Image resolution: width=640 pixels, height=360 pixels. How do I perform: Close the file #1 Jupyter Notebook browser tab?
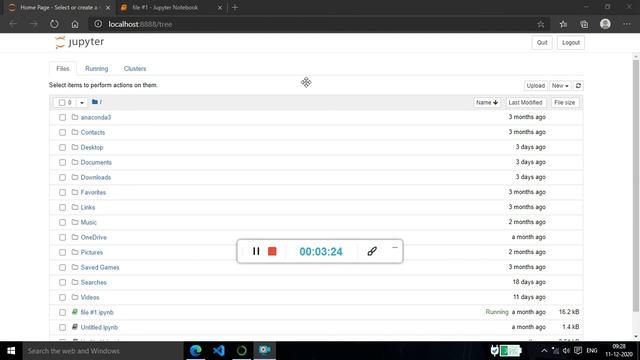[x=220, y=8]
